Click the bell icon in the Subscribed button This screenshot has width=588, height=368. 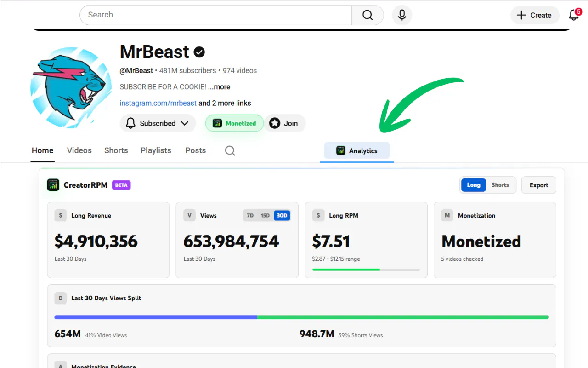(131, 123)
